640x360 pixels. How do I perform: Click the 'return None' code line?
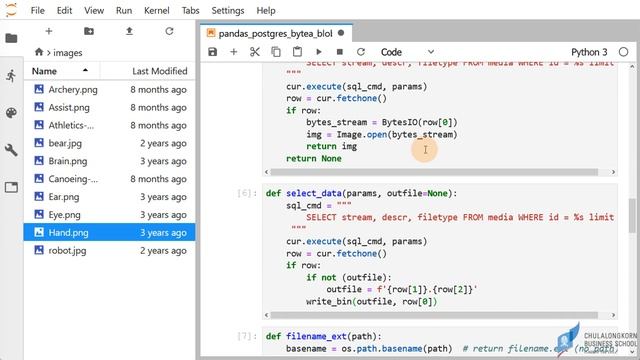click(x=313, y=158)
